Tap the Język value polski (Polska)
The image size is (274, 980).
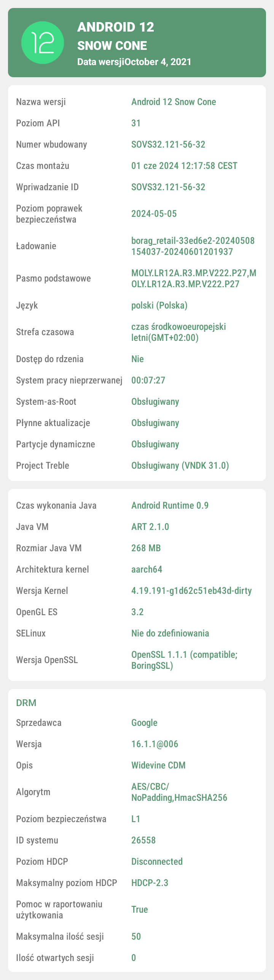159,305
